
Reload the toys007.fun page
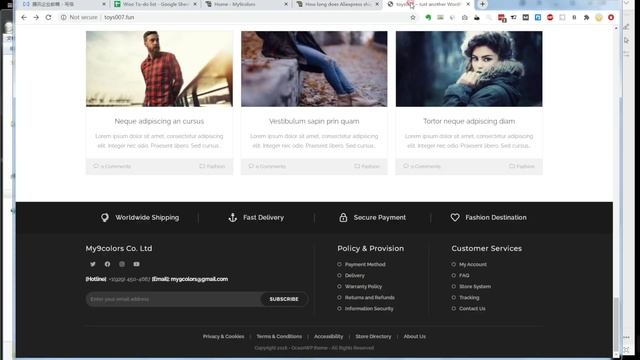[x=49, y=18]
